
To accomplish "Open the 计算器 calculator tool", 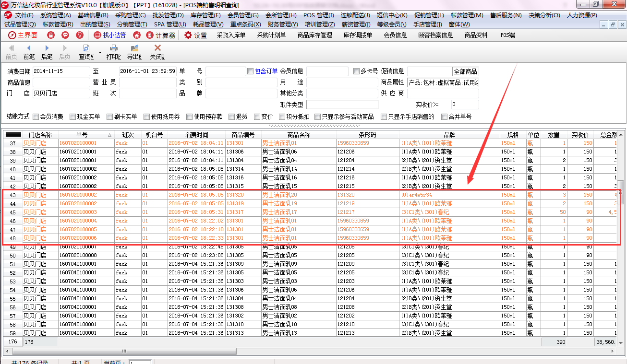I will coord(161,35).
